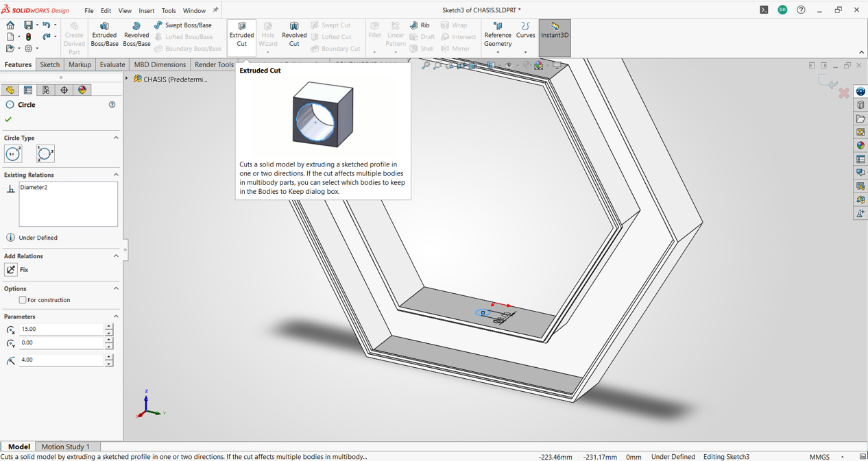
Task: Collapse the Circle Type section
Action: tap(116, 138)
